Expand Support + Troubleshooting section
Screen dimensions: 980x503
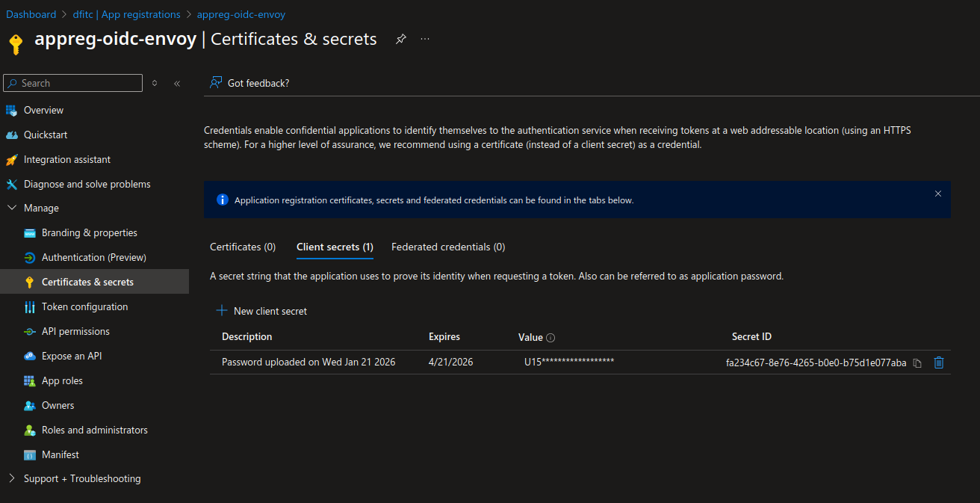[x=12, y=478]
